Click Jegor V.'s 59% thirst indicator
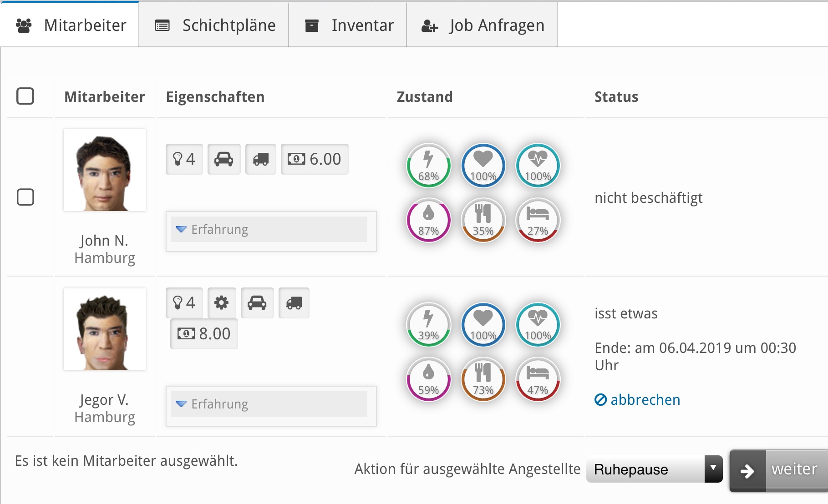 (x=428, y=380)
